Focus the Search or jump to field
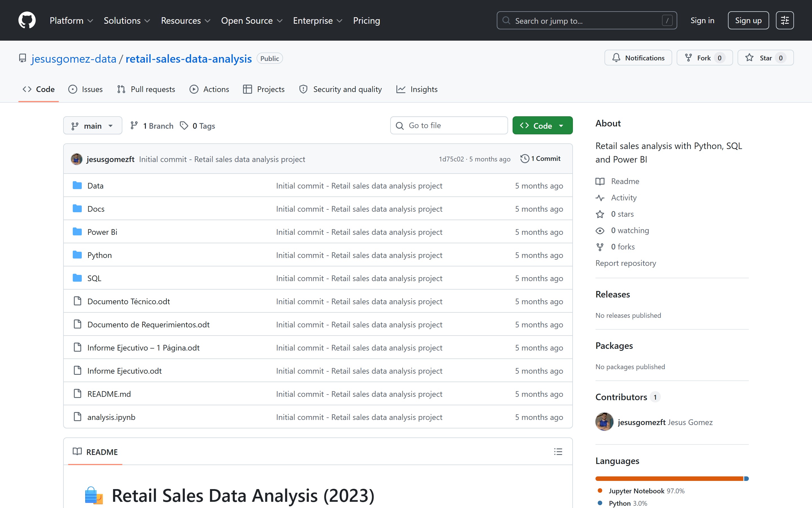The width and height of the screenshot is (812, 508). point(586,21)
